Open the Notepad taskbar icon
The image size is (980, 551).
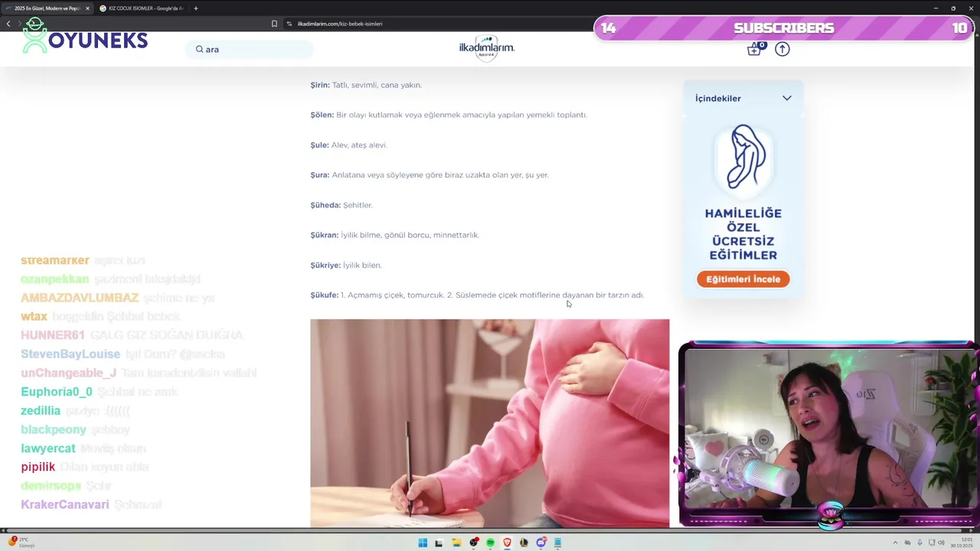tap(558, 543)
